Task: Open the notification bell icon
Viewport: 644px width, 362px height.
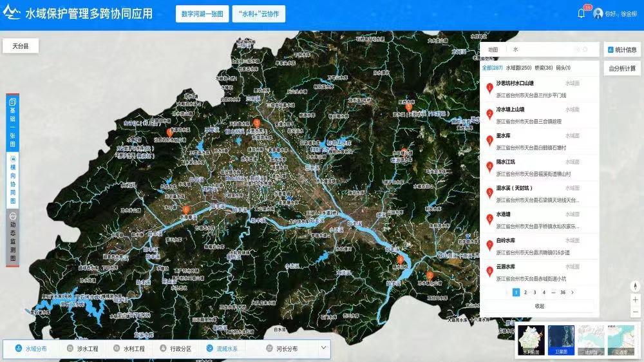Action: [582, 14]
